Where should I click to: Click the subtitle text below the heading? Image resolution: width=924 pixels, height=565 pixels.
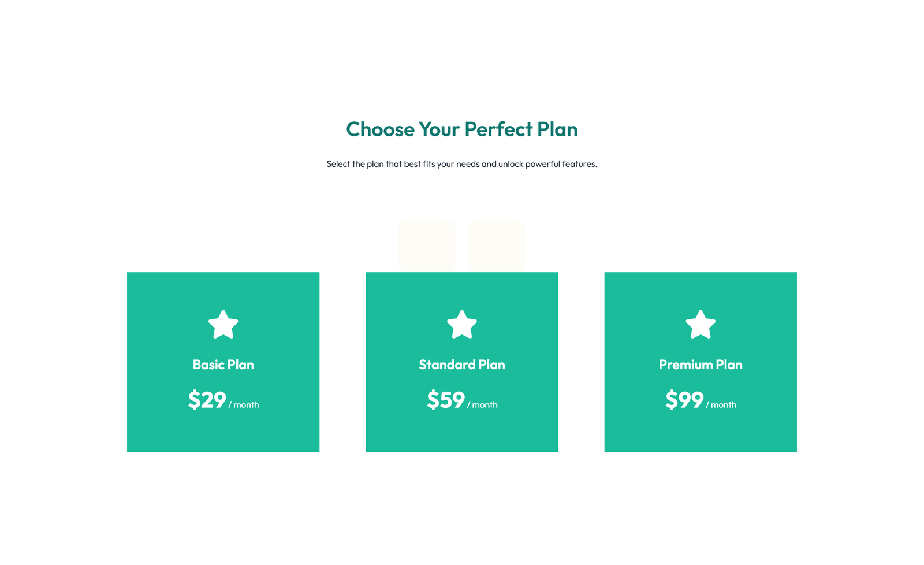pos(462,163)
